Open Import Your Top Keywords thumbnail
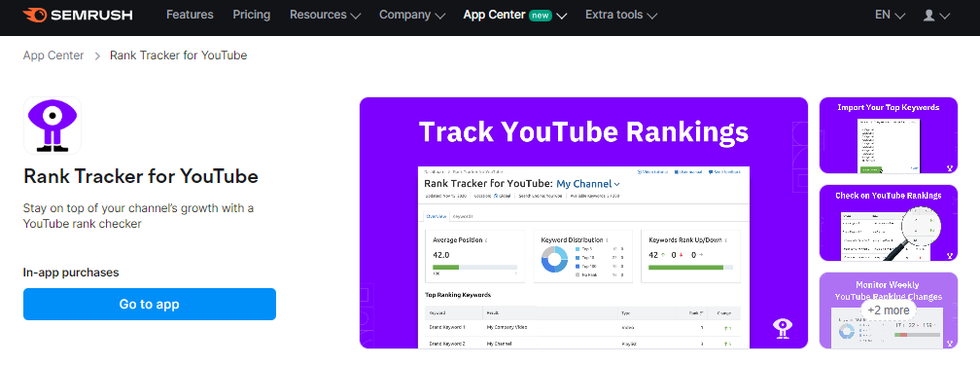The width and height of the screenshot is (980, 365). 889,135
